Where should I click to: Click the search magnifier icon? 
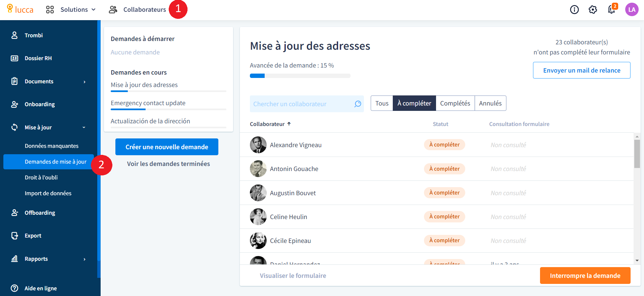click(358, 104)
